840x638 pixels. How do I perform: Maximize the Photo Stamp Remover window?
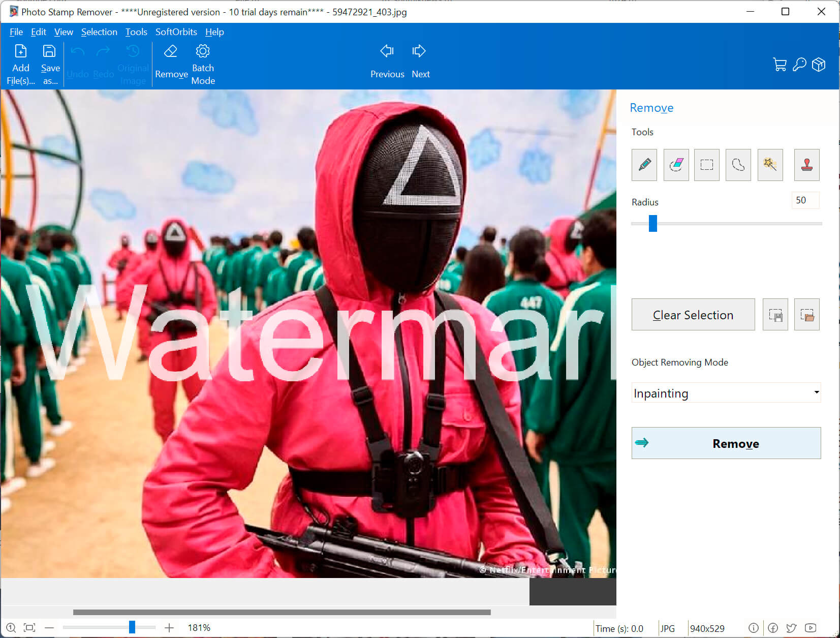tap(785, 12)
